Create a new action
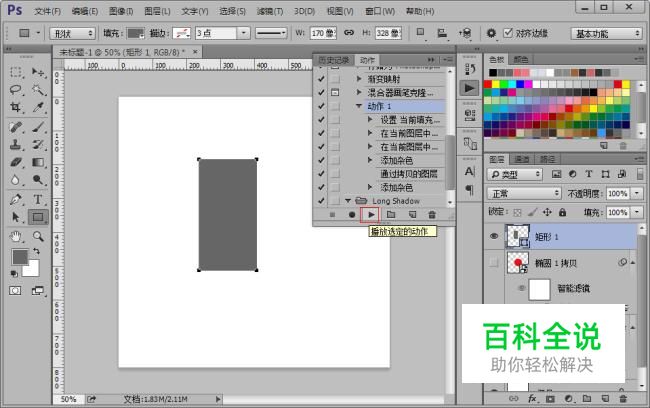Viewport: 650px width, 408px height. click(412, 214)
